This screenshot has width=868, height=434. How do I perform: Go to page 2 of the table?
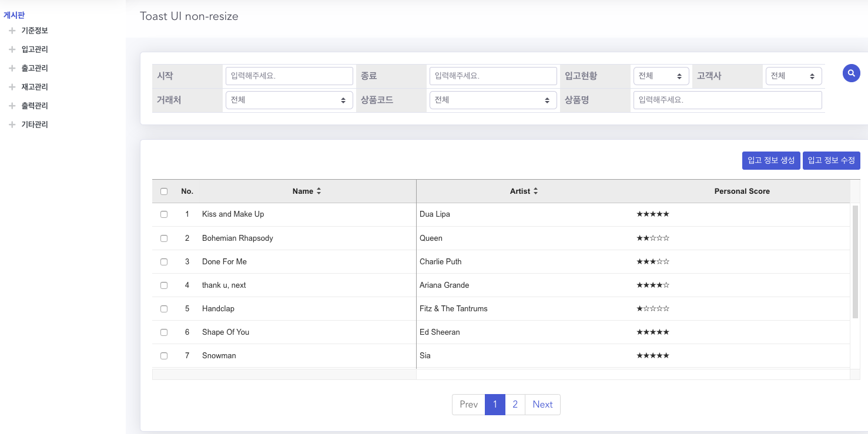pyautogui.click(x=515, y=404)
